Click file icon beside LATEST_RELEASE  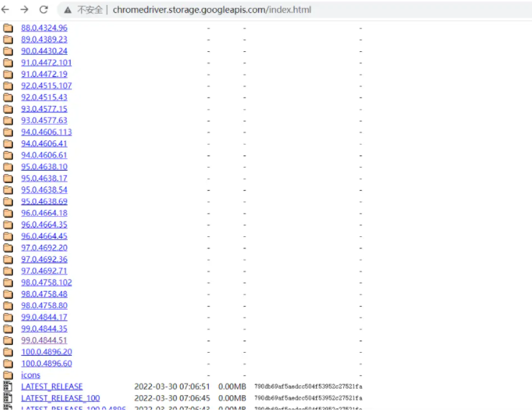pyautogui.click(x=8, y=387)
